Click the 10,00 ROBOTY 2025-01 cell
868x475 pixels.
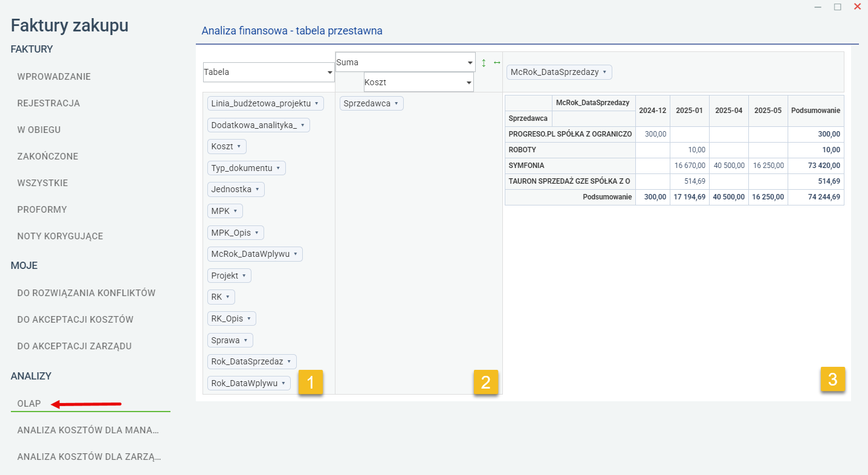(690, 150)
